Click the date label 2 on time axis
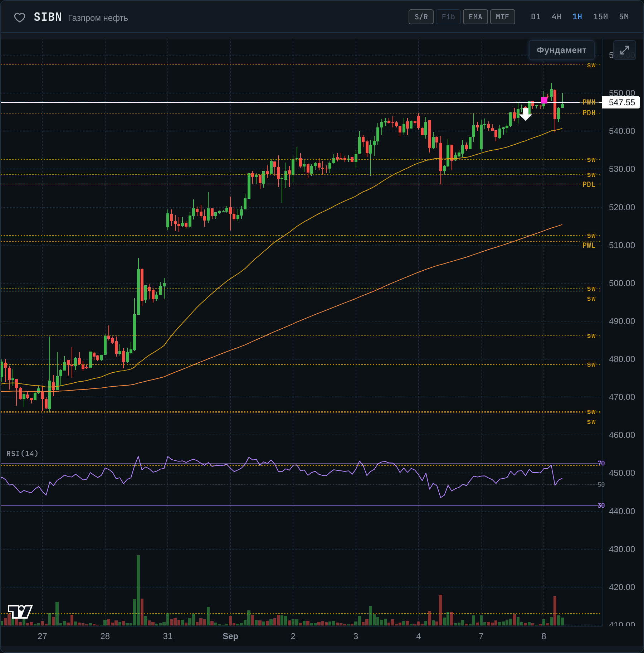This screenshot has width=644, height=653. tap(293, 636)
